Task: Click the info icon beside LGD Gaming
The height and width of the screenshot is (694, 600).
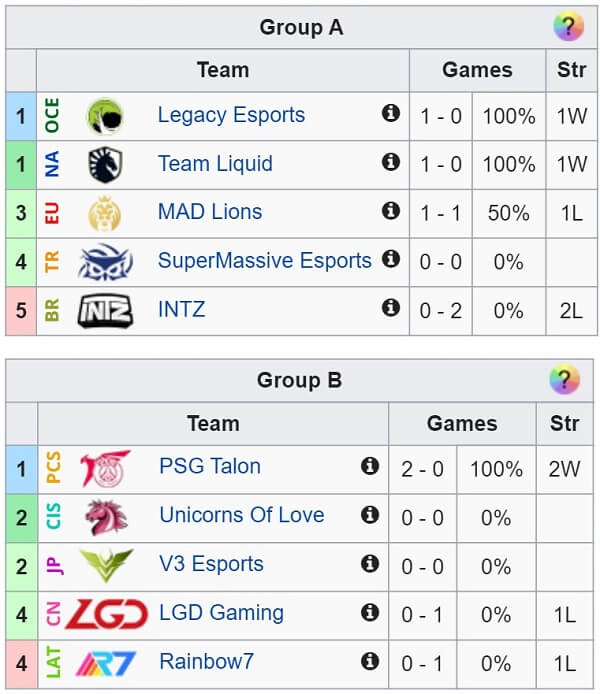Action: pos(370,613)
